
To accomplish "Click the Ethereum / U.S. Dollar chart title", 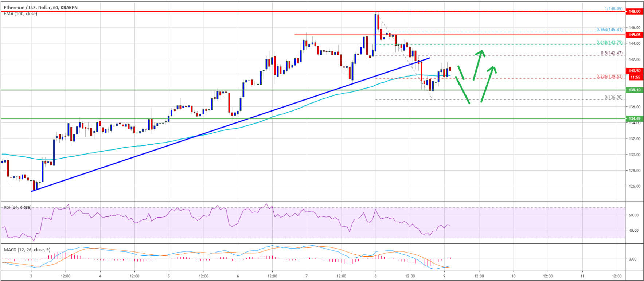I will coord(40,8).
